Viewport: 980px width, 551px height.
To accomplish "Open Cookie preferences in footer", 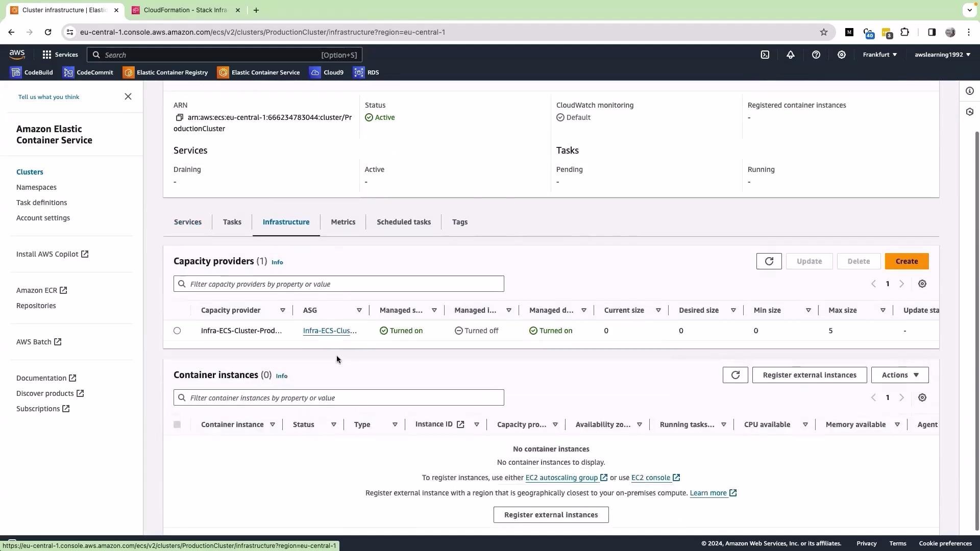I will coord(945,543).
